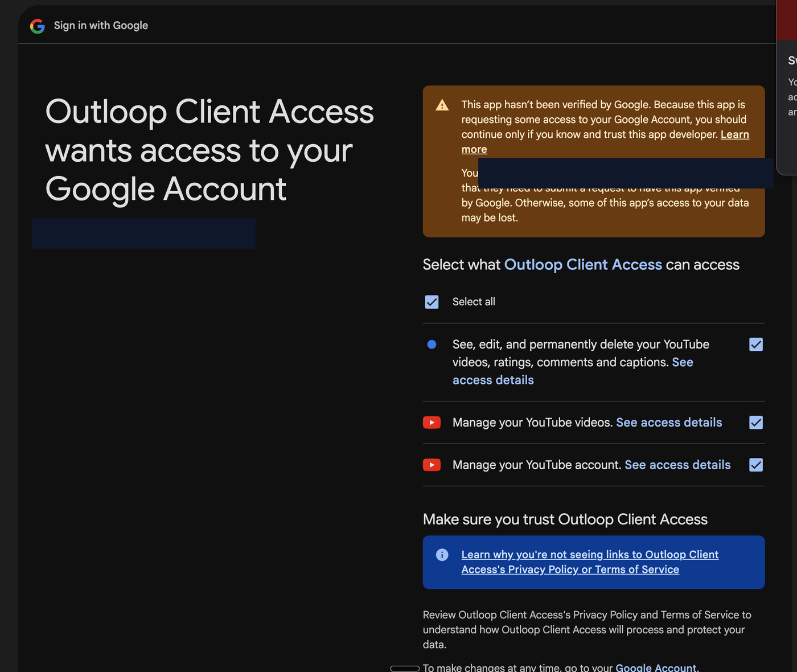
Task: Click the info icon in the blue banner
Action: click(x=442, y=555)
